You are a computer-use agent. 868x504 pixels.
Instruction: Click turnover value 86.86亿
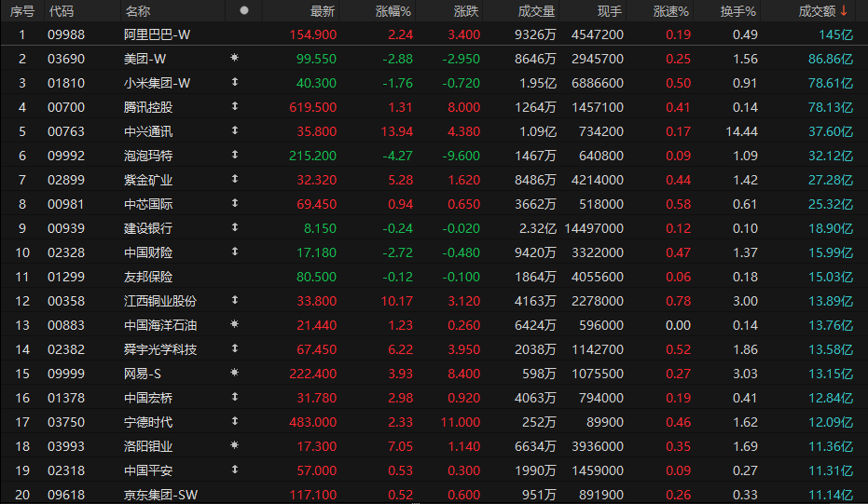pos(831,60)
